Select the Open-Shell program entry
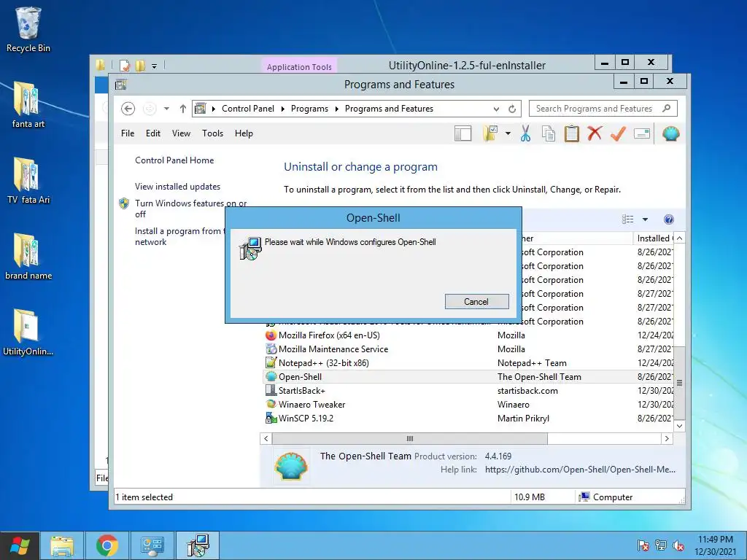The image size is (747, 560). tap(468, 377)
